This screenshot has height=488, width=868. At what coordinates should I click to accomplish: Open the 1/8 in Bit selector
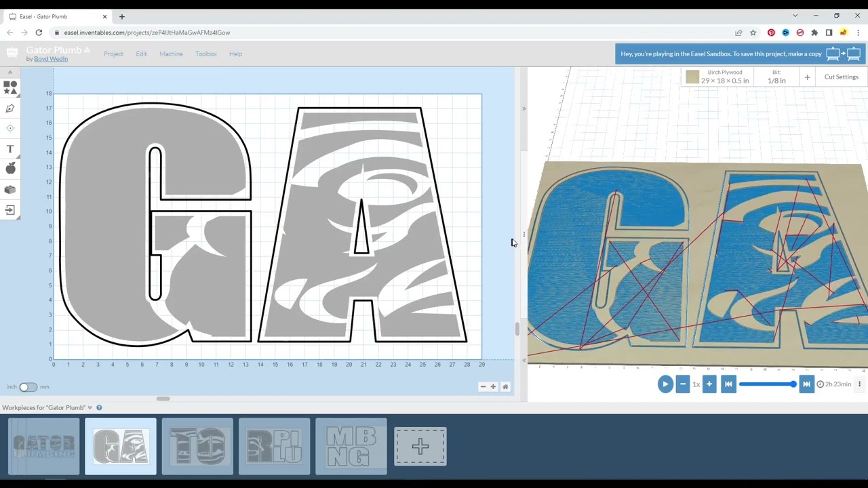pos(776,77)
